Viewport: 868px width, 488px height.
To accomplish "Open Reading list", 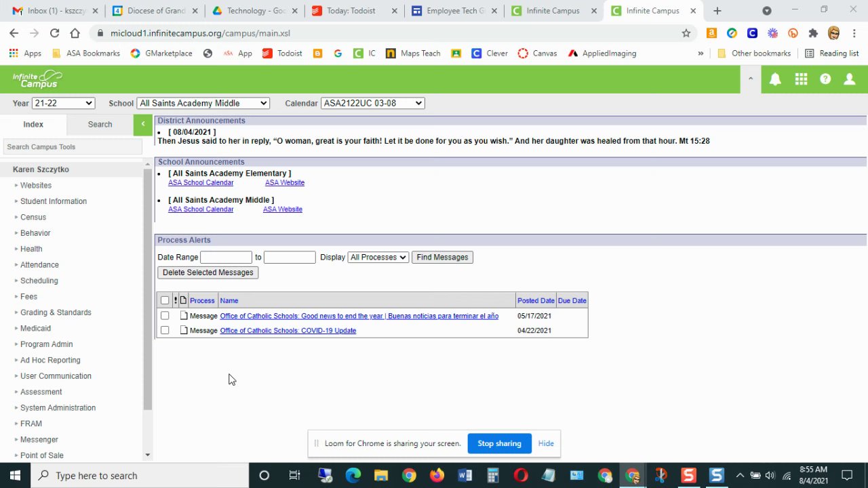I will 832,54.
